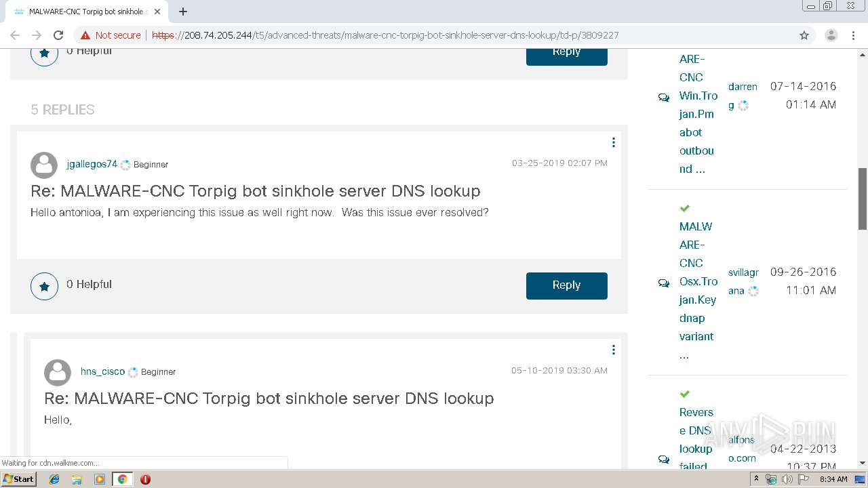Image resolution: width=868 pixels, height=488 pixels.
Task: Click the address bar URL
Action: click(x=385, y=35)
